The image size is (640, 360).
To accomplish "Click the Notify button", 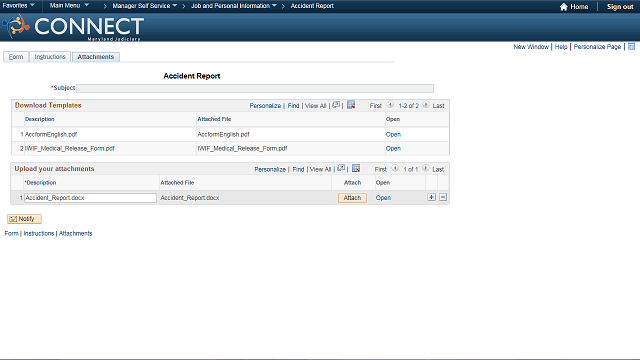I will [x=24, y=219].
